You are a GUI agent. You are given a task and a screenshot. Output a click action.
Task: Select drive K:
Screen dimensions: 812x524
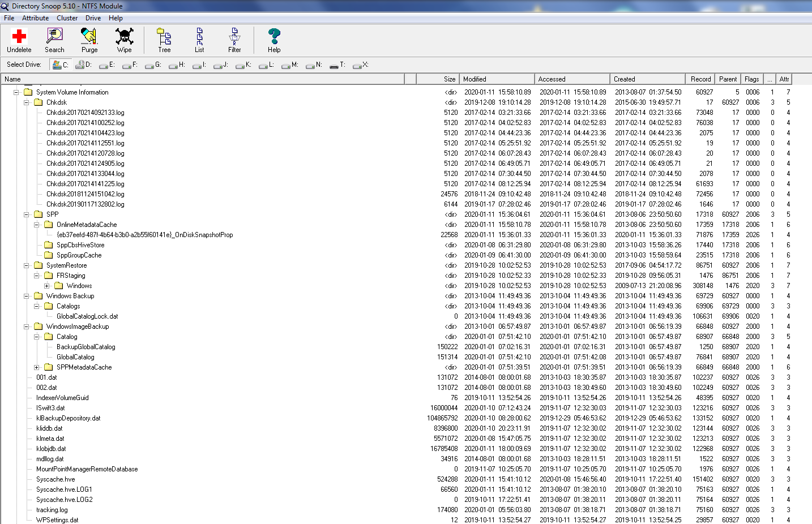click(x=243, y=65)
